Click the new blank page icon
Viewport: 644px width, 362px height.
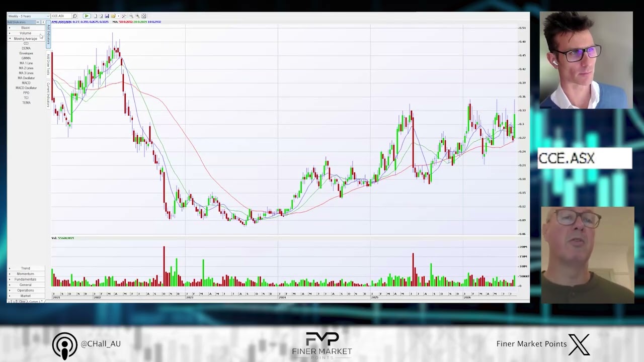96,16
